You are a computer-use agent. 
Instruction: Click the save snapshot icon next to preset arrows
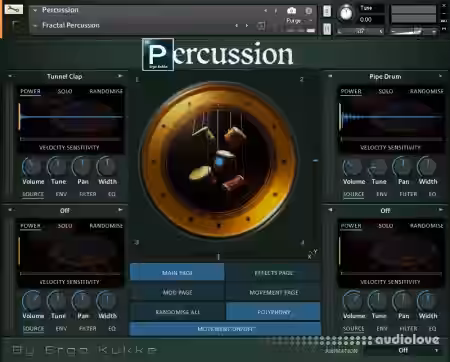tap(261, 26)
